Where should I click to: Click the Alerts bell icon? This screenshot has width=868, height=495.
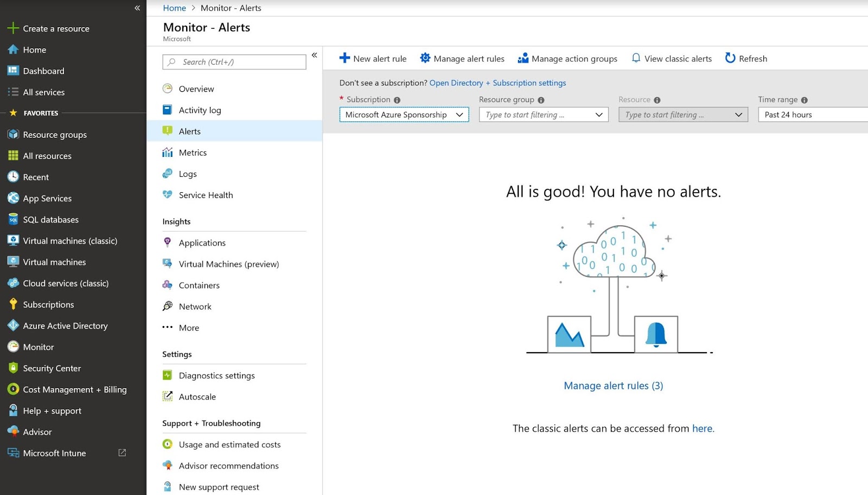[169, 131]
